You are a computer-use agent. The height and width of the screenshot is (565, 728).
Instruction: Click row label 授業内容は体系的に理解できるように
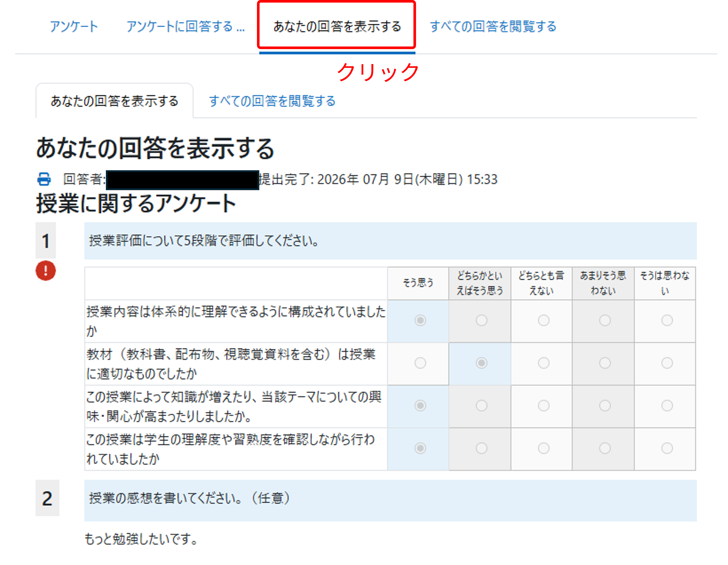tap(236, 321)
